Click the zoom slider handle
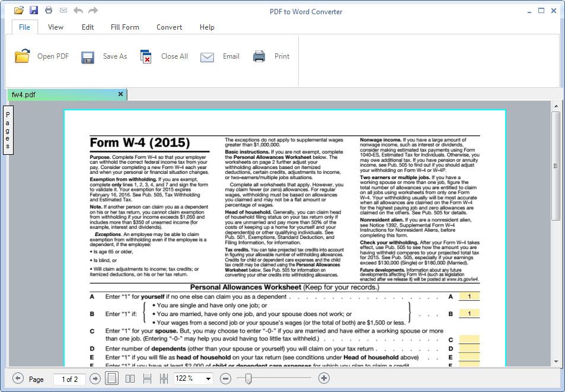565x392 pixels. click(x=248, y=379)
